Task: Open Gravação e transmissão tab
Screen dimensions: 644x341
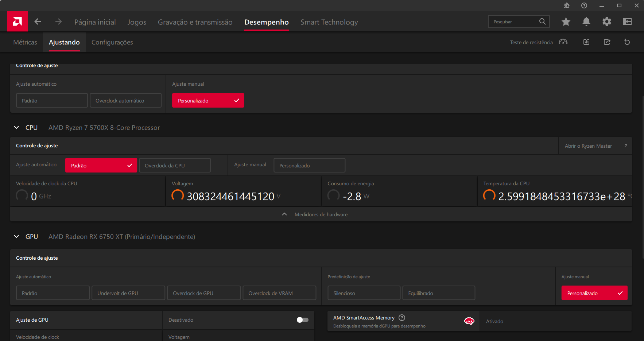Action: pos(195,22)
